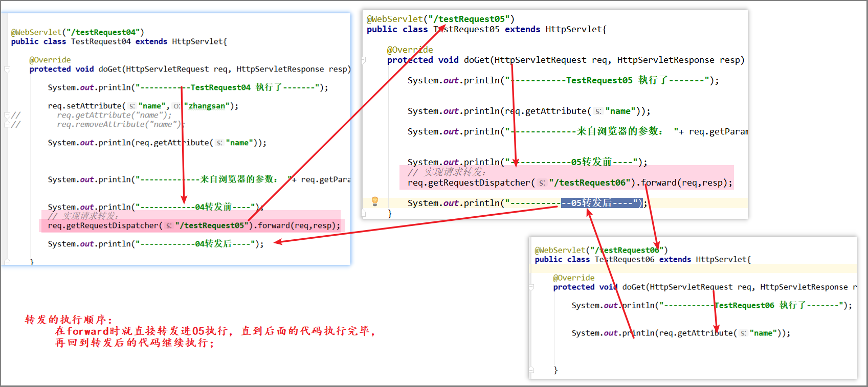
Task: Click closing fold marker at TestRequest05 method end
Action: 364,213
